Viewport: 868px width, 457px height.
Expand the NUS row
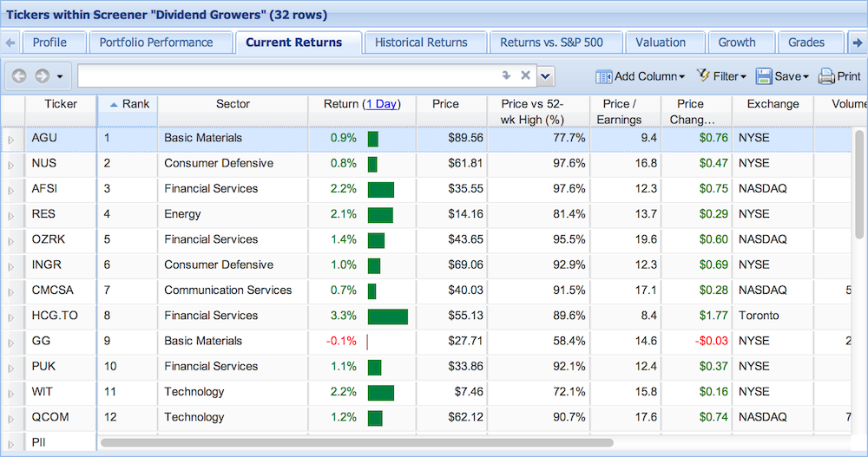[10, 166]
